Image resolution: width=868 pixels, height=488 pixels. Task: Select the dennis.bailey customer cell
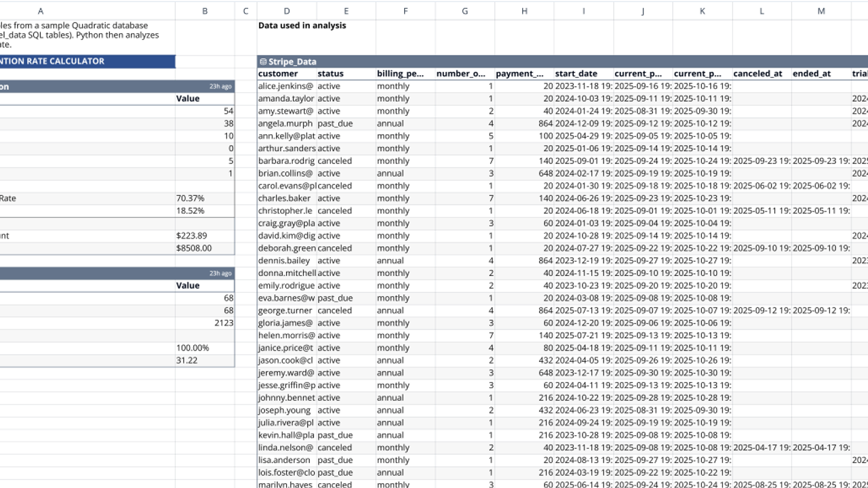[287, 260]
